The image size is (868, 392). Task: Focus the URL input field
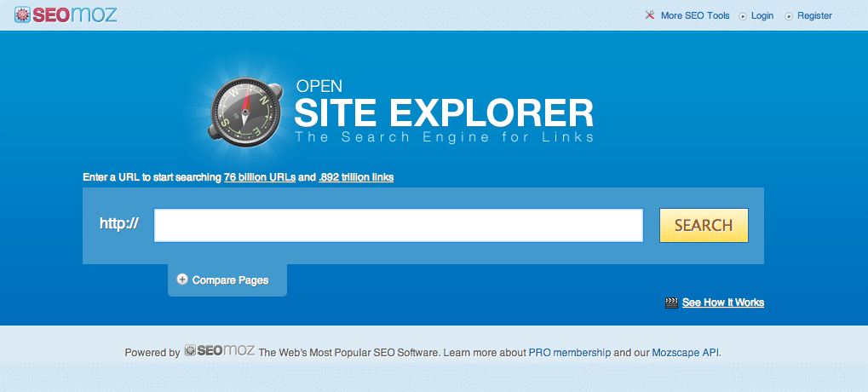coord(399,225)
